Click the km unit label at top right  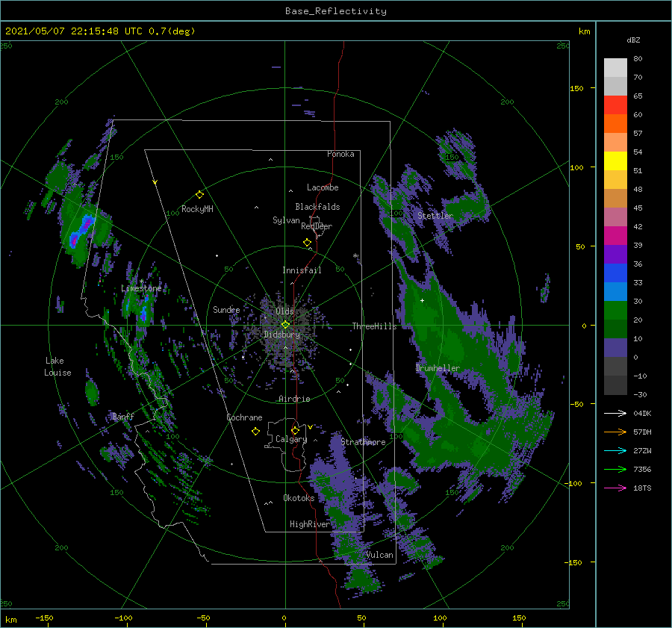(x=584, y=31)
